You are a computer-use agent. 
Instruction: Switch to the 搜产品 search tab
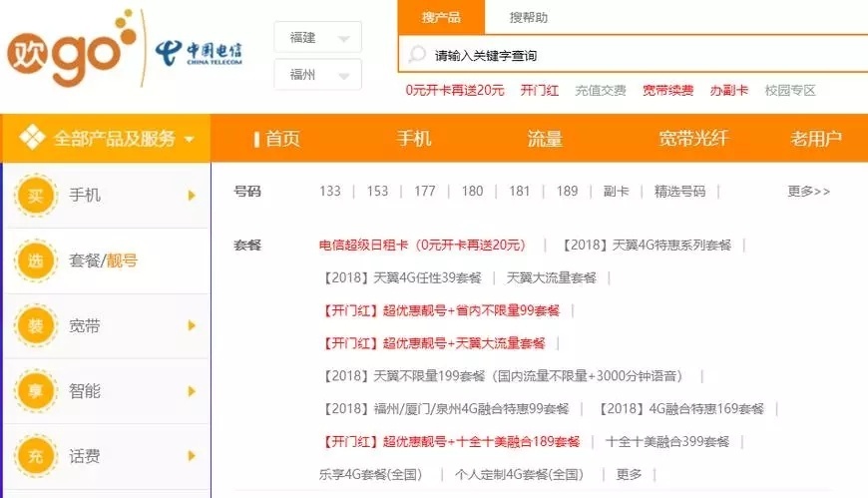click(x=441, y=17)
